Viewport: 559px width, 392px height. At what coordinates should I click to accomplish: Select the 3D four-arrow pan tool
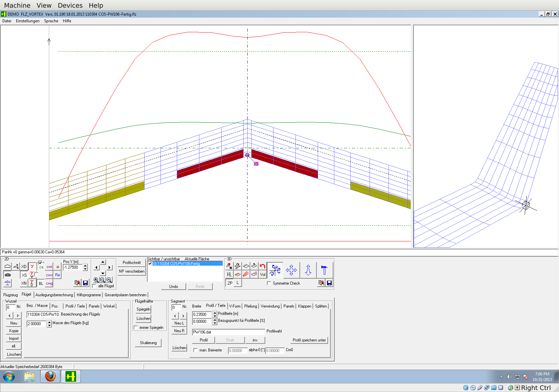tap(291, 270)
